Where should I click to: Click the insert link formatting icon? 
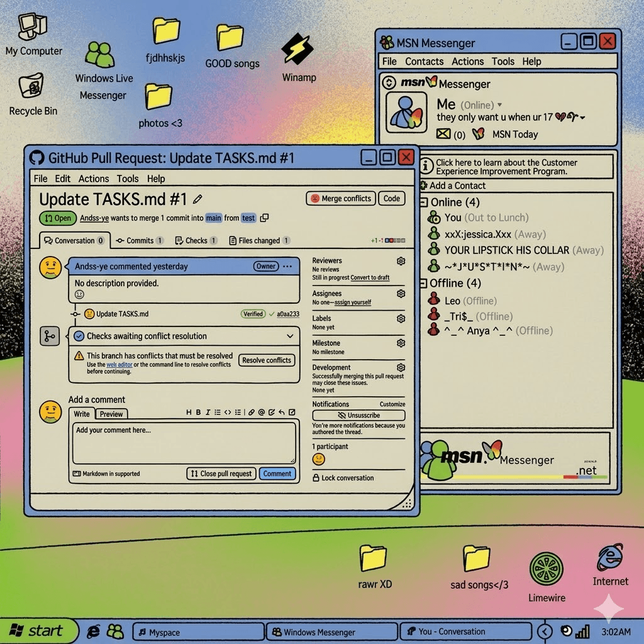pyautogui.click(x=252, y=412)
